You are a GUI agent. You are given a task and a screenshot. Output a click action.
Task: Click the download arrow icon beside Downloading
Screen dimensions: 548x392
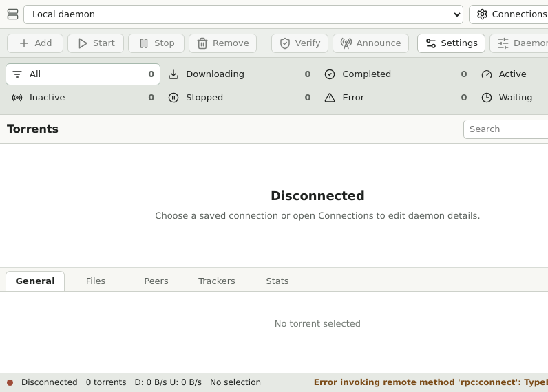(173, 74)
